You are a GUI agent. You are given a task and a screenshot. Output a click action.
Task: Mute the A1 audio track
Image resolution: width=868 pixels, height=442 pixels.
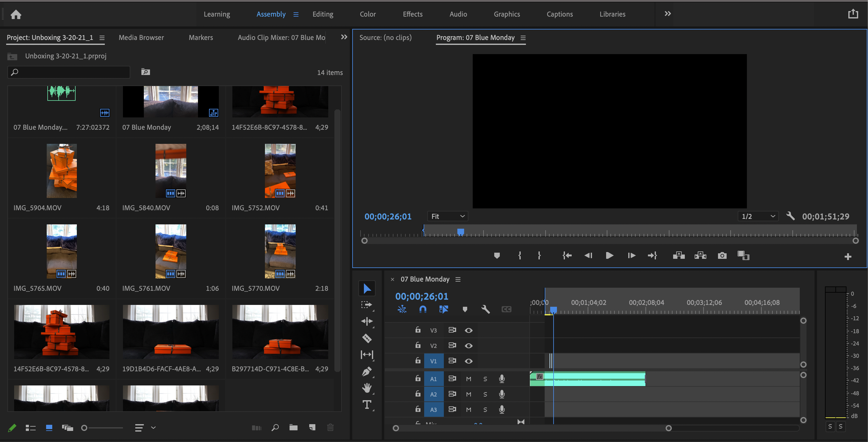click(x=468, y=379)
